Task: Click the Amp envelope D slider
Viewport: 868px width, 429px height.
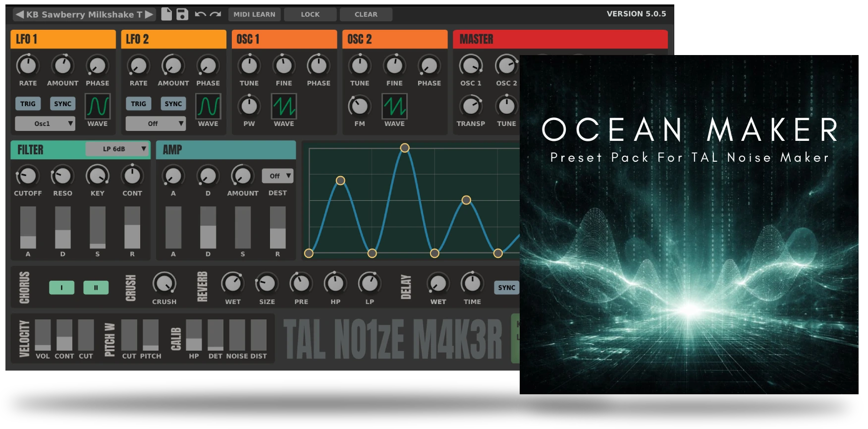Action: [208, 228]
